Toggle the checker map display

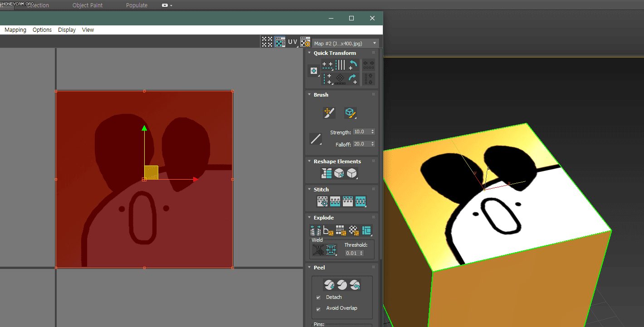click(x=280, y=42)
